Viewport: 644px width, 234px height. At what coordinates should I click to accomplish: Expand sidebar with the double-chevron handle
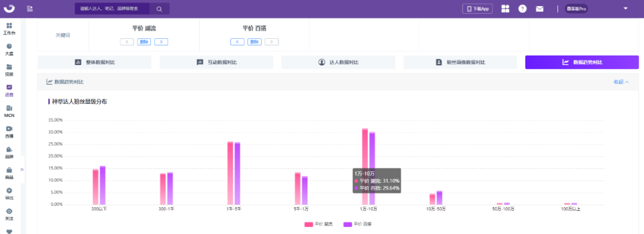[22, 169]
